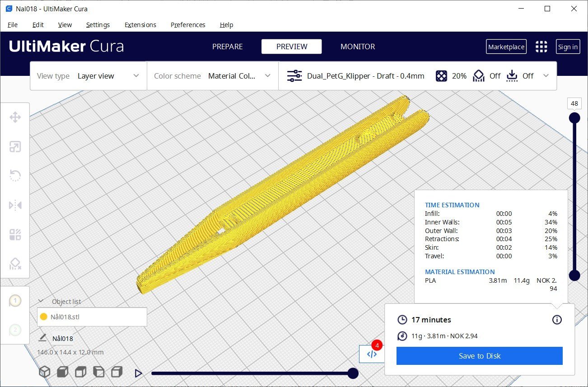Collapse the Object list

click(x=41, y=301)
